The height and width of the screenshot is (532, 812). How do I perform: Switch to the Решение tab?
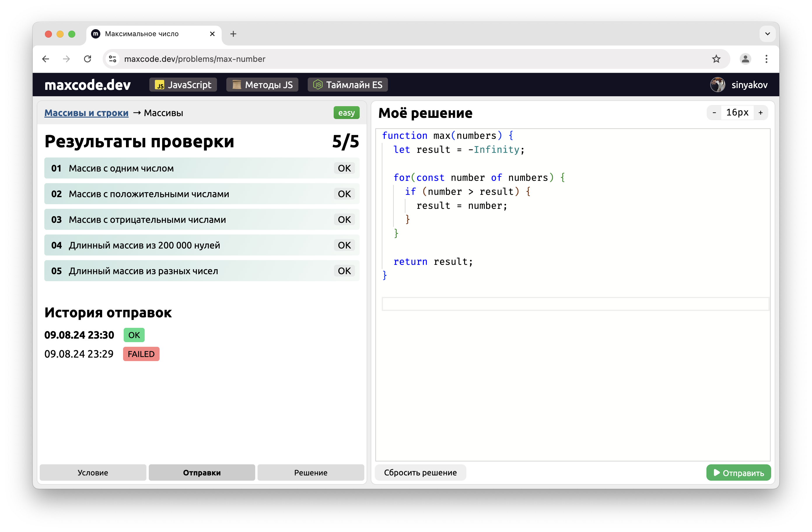(x=310, y=472)
